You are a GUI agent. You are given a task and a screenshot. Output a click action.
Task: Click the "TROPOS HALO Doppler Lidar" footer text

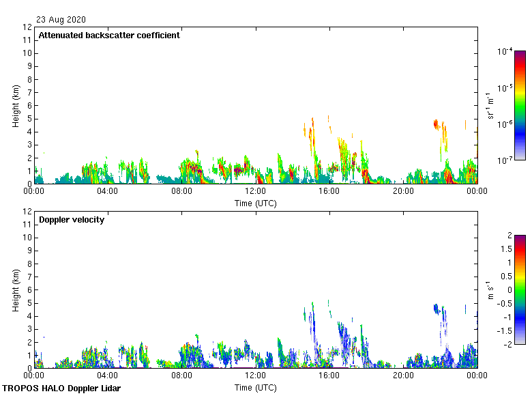61,388
